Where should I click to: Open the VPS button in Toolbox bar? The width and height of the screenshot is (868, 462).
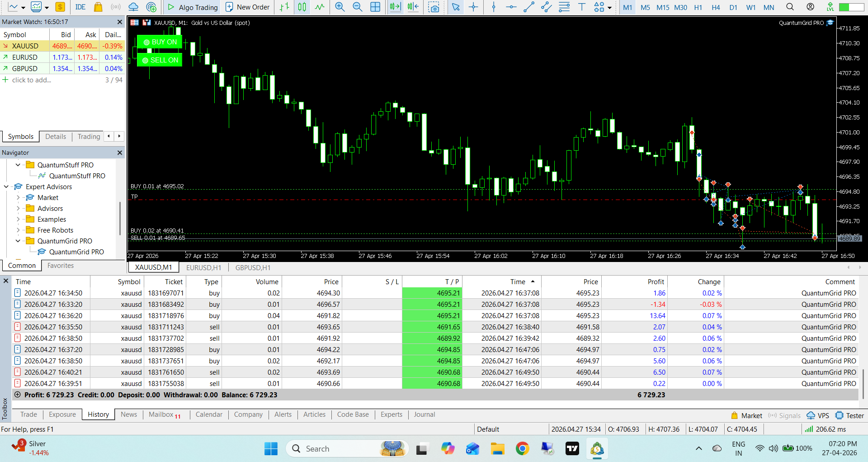[818, 415]
